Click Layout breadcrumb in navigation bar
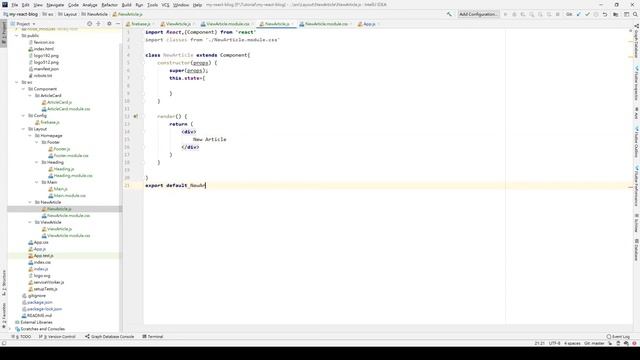 (x=67, y=14)
